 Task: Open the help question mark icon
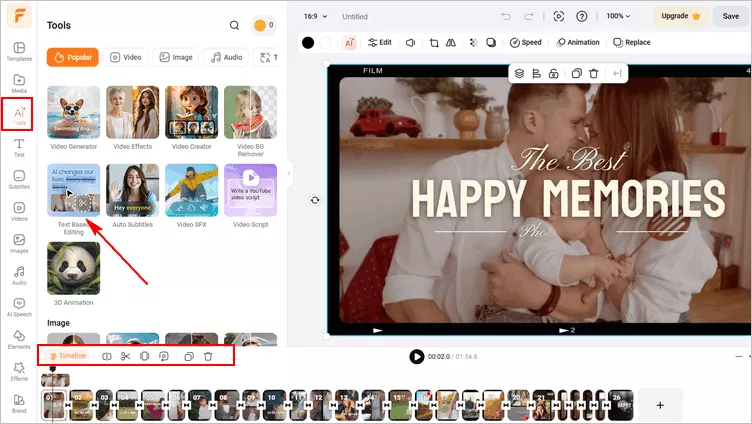pos(582,16)
